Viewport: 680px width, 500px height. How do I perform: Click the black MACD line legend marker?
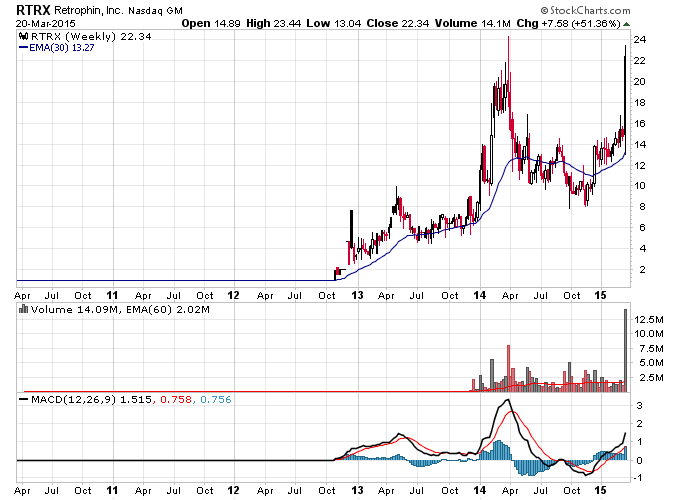coord(24,399)
